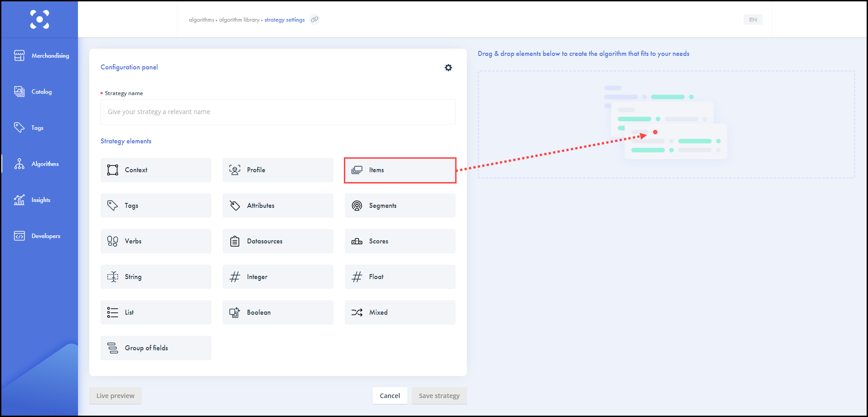Screen dimensions: 868x417
Task: Click the Integer element label
Action: click(257, 277)
